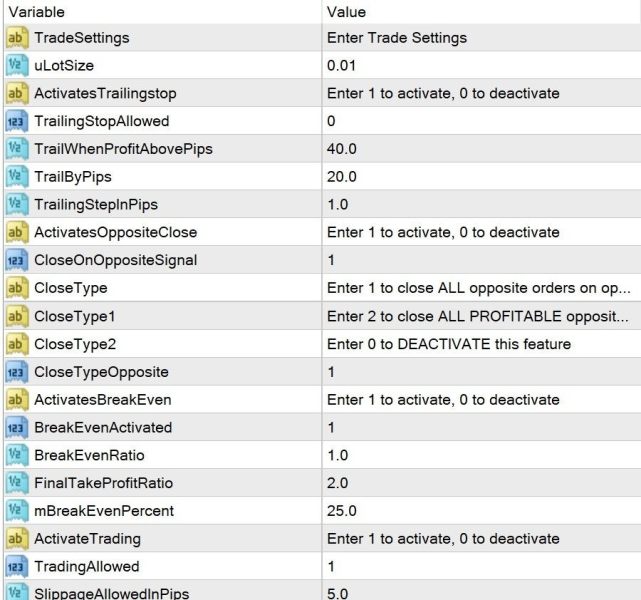Click the string icon beside TradeSettings

[x=16, y=38]
